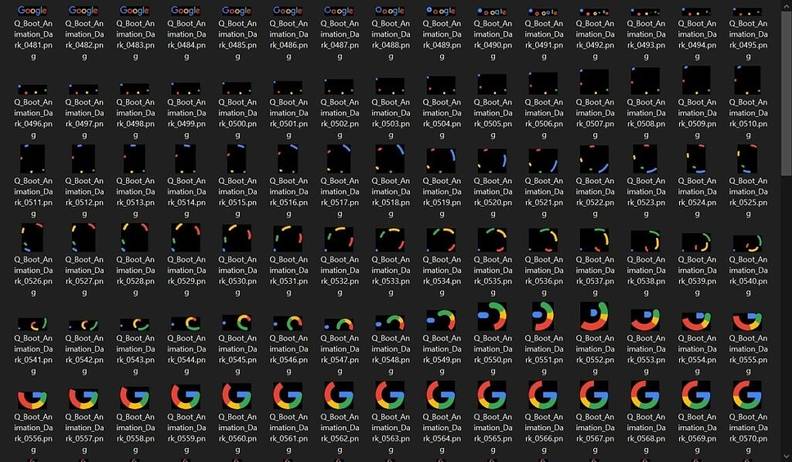This screenshot has width=792, height=462.
Task: Select the Q_Boot_Animation_Dark_0514.png thumbnail
Action: pos(186,159)
